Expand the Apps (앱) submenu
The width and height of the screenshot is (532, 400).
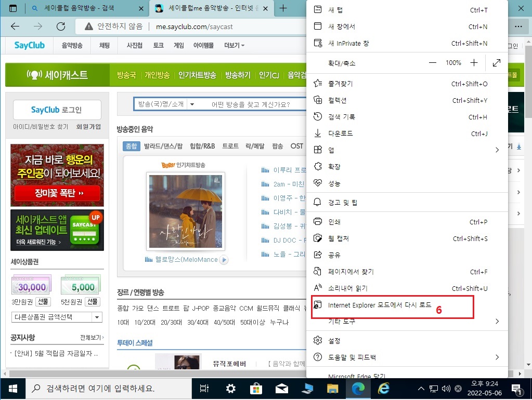coord(407,150)
